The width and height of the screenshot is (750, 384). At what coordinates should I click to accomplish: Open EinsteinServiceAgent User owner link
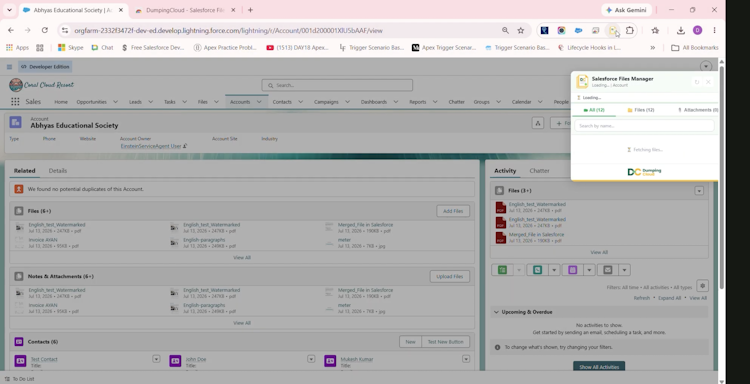151,146
